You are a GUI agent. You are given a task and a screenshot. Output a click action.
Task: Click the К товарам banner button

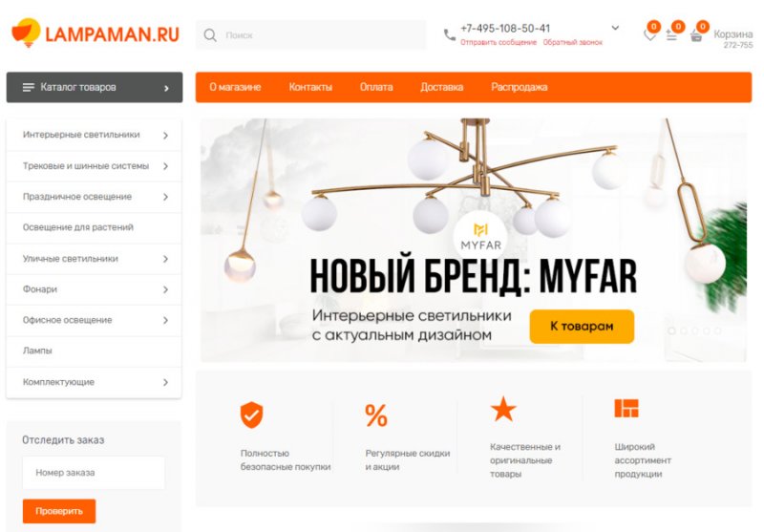[x=582, y=327]
